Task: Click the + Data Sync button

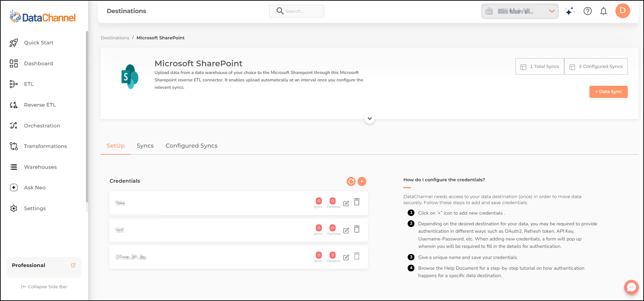Action: 608,92
